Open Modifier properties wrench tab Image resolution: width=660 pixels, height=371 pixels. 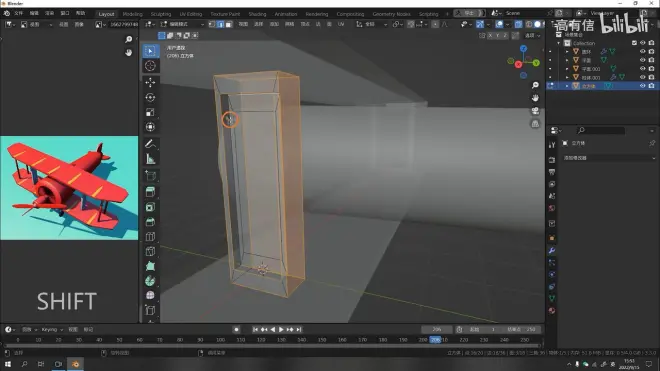pos(552,251)
